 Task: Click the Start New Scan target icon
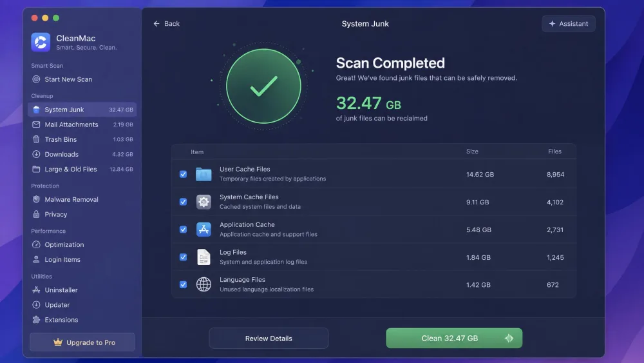(36, 79)
